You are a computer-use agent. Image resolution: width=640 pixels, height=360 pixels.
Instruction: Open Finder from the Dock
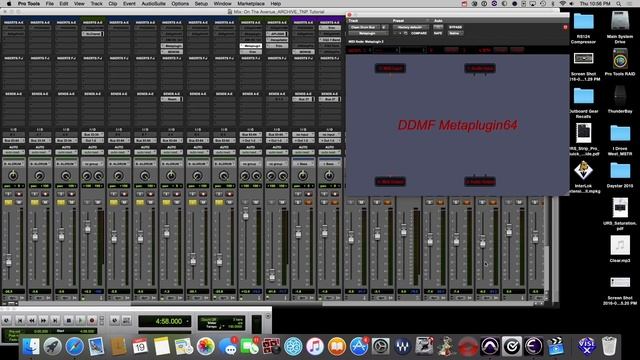[x=31, y=347]
